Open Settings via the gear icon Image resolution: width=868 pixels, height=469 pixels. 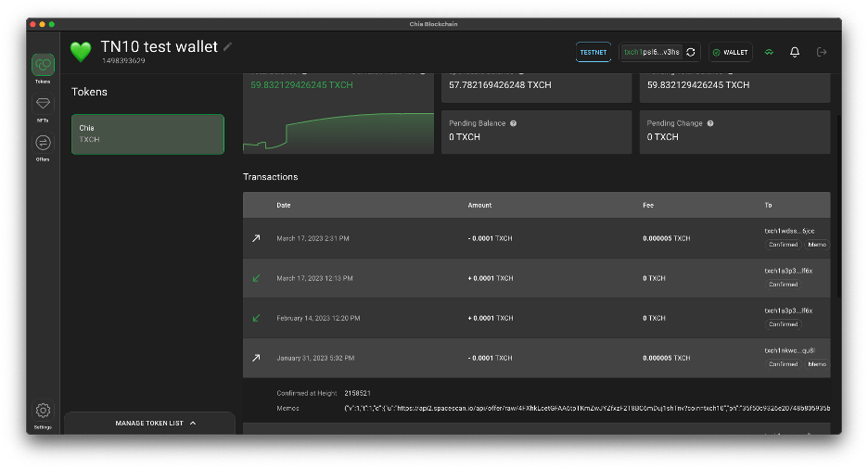point(43,411)
